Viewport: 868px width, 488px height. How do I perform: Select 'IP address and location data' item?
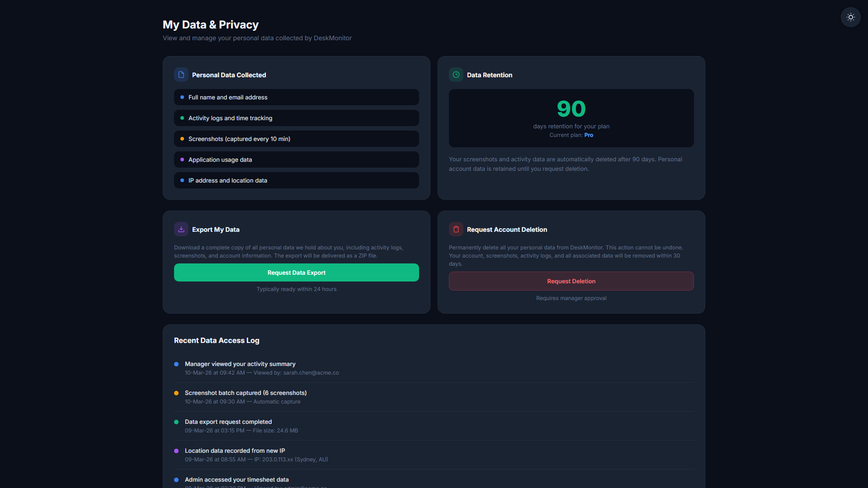(297, 180)
